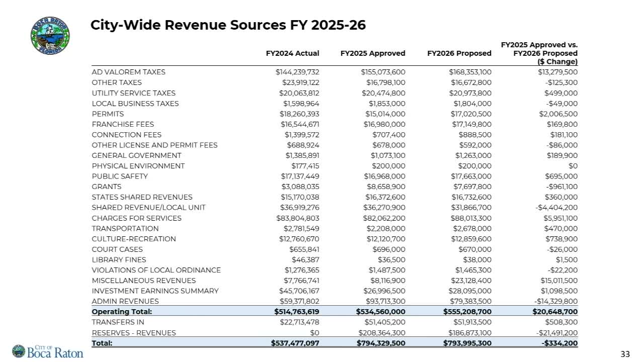Select Miscellaneous Revenues proposed value $23,128,400

coord(471,281)
